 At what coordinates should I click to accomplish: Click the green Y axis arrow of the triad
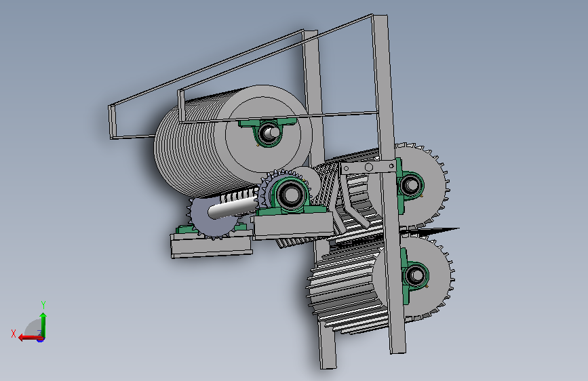tap(43, 325)
